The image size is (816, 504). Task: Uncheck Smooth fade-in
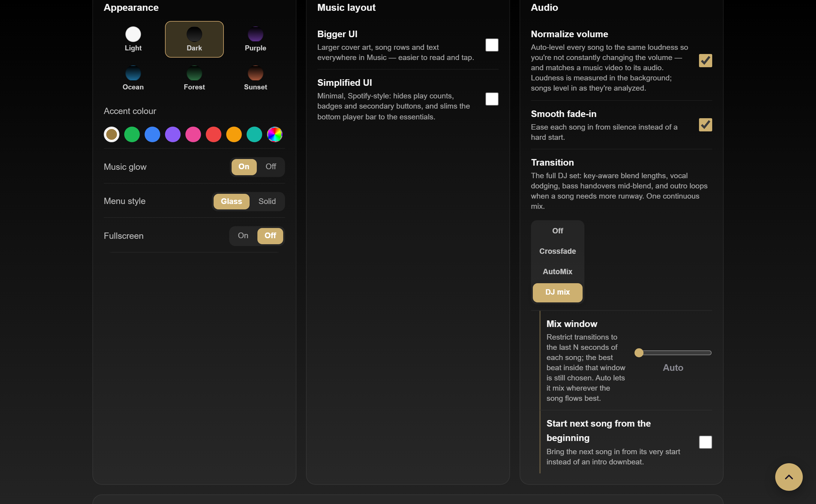tap(705, 125)
